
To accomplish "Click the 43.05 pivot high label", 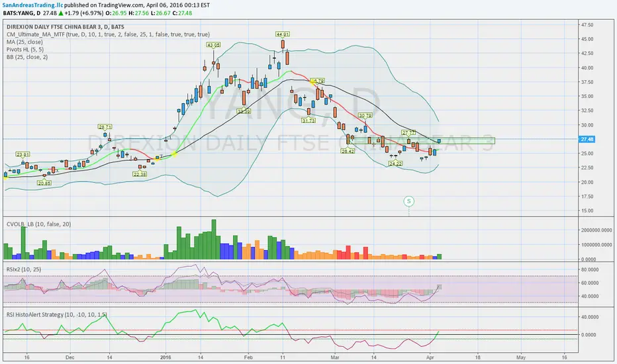I will pos(214,45).
